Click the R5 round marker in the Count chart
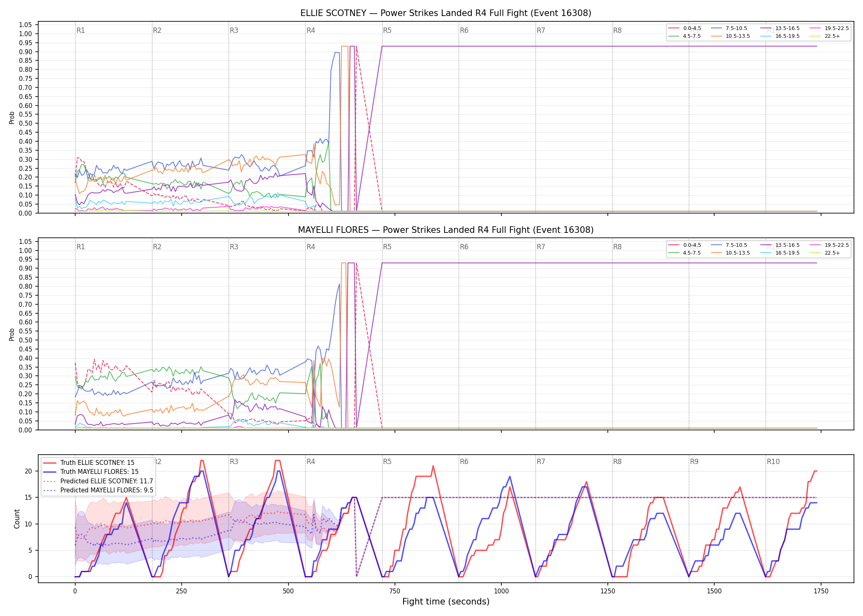The height and width of the screenshot is (616, 863). pyautogui.click(x=387, y=462)
